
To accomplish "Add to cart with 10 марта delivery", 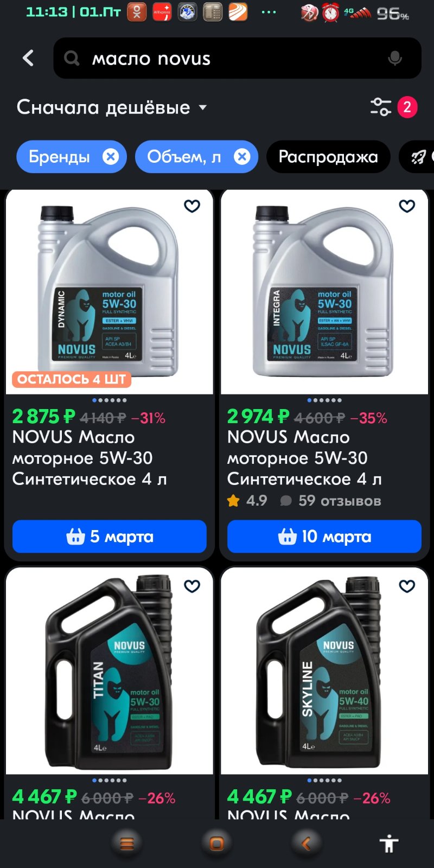I will click(x=324, y=537).
